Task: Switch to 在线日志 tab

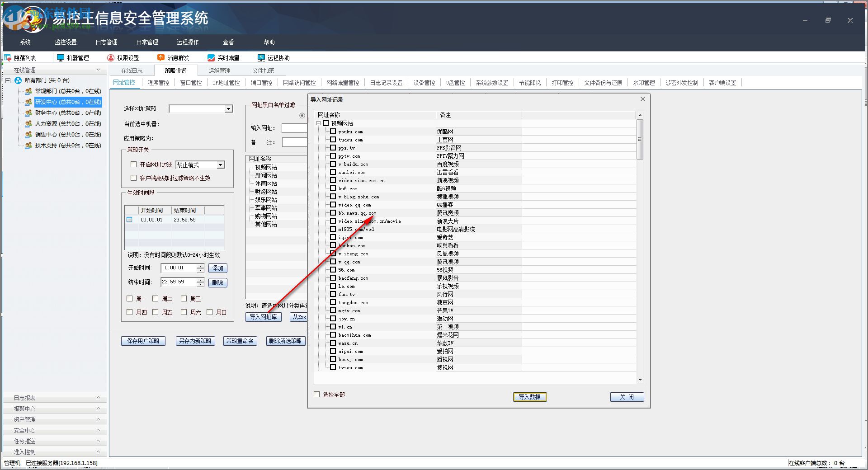Action: pyautogui.click(x=132, y=70)
